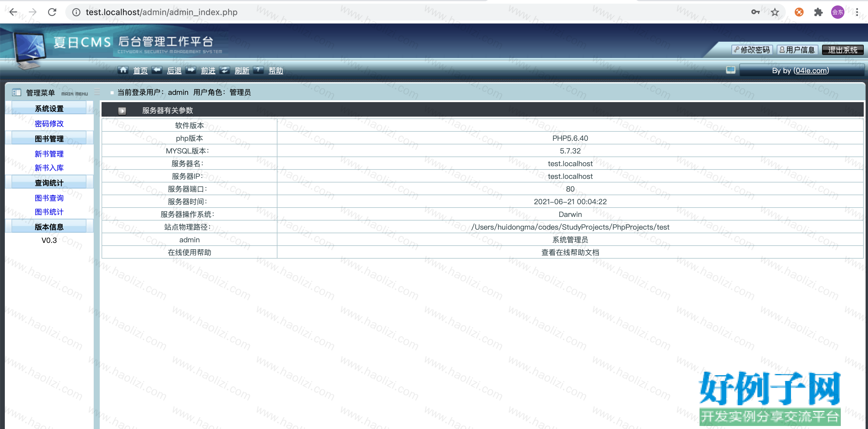Click the PHP5.6.40 value cell
The image size is (868, 429).
coord(570,138)
